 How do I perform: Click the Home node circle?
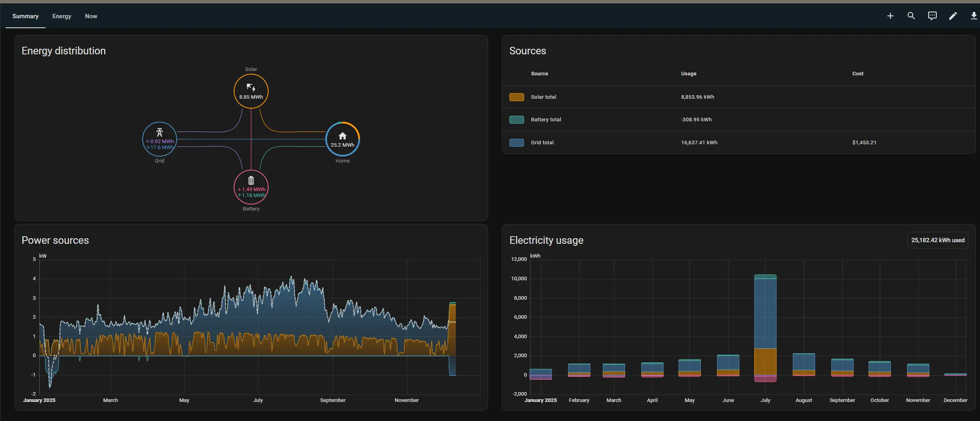click(x=342, y=139)
